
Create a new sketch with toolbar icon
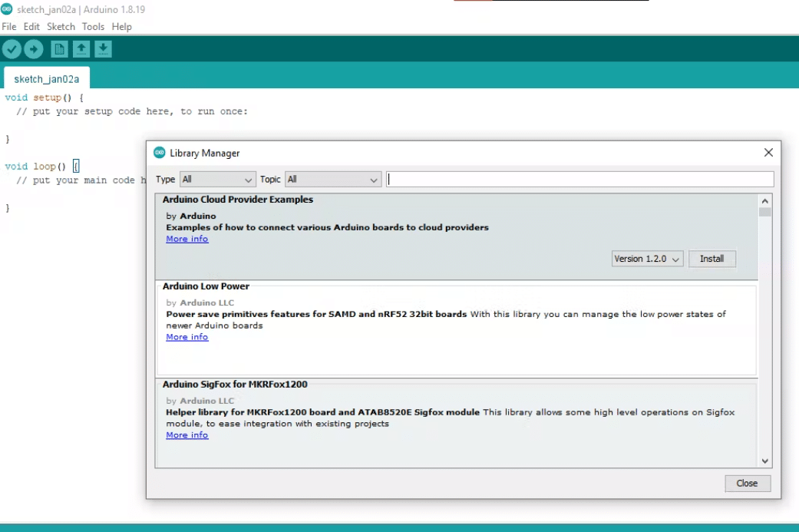(59, 50)
